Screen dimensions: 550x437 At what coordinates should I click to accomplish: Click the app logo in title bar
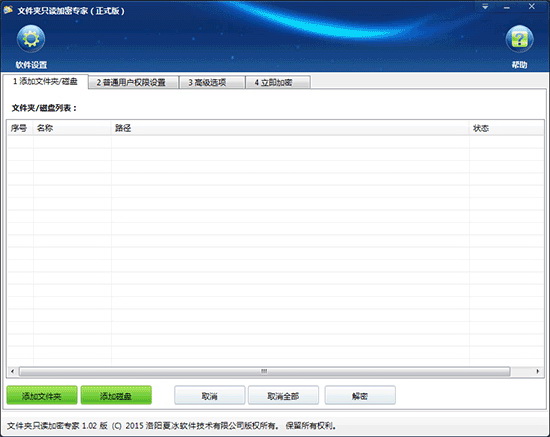8,10
